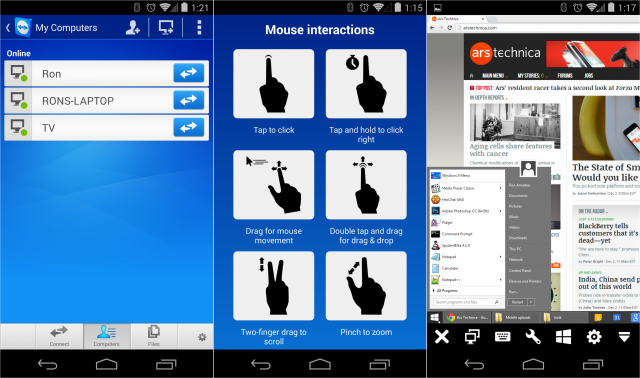Click the Restart button in Start menu
This screenshot has height=378, width=640.
(x=517, y=302)
